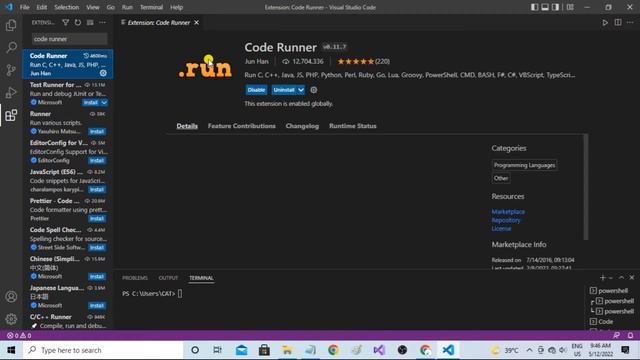Select the Code terminal entry in list

tap(606, 322)
